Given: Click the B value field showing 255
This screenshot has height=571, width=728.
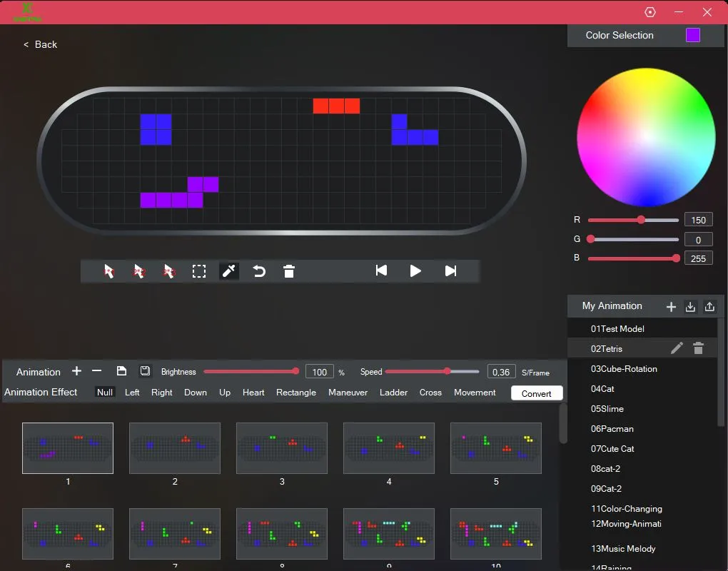Looking at the screenshot, I should (x=698, y=258).
